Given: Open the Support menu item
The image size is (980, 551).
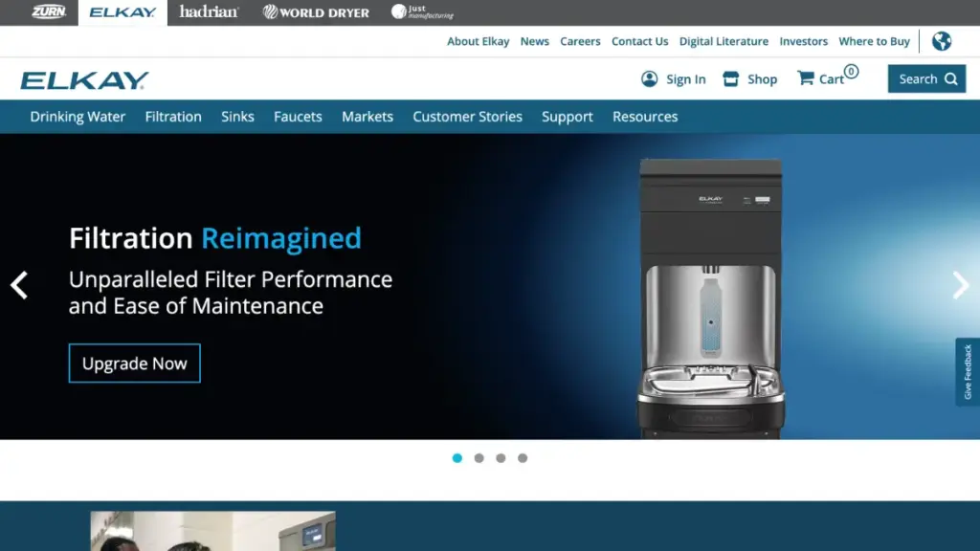Looking at the screenshot, I should (568, 117).
